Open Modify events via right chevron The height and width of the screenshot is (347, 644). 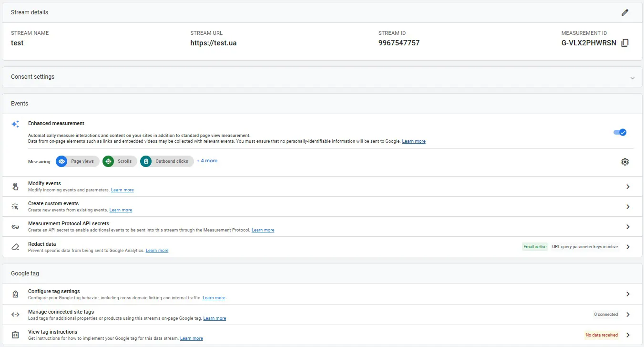pos(628,187)
